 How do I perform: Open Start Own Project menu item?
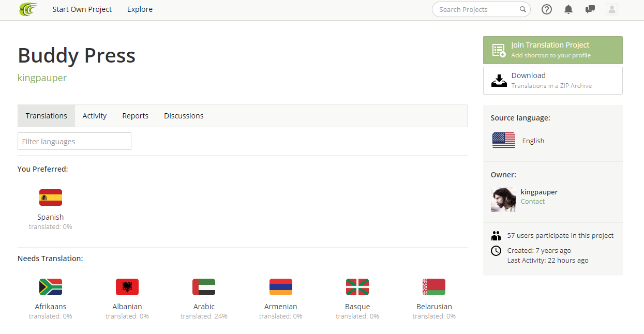pyautogui.click(x=82, y=9)
